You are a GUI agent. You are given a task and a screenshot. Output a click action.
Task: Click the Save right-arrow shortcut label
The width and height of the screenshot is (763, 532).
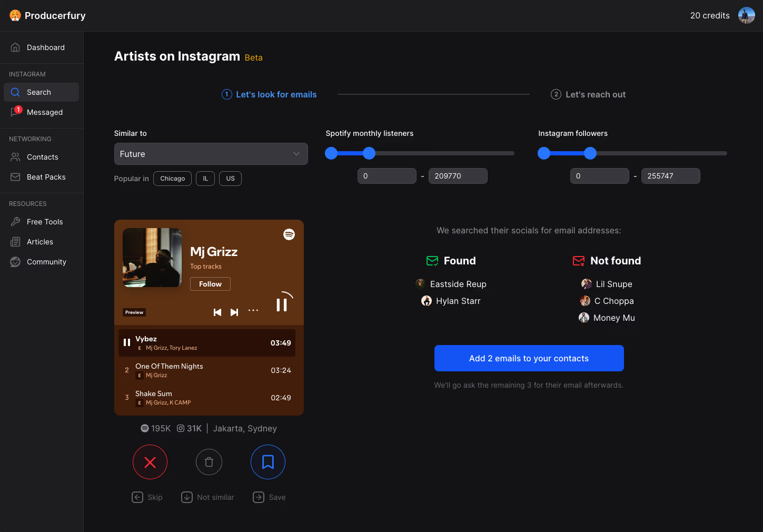269,497
